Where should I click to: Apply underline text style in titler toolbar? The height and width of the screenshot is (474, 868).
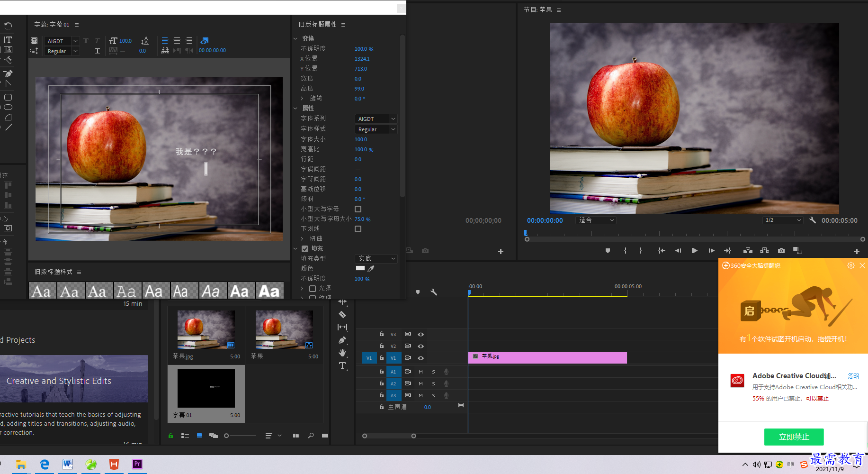(98, 51)
